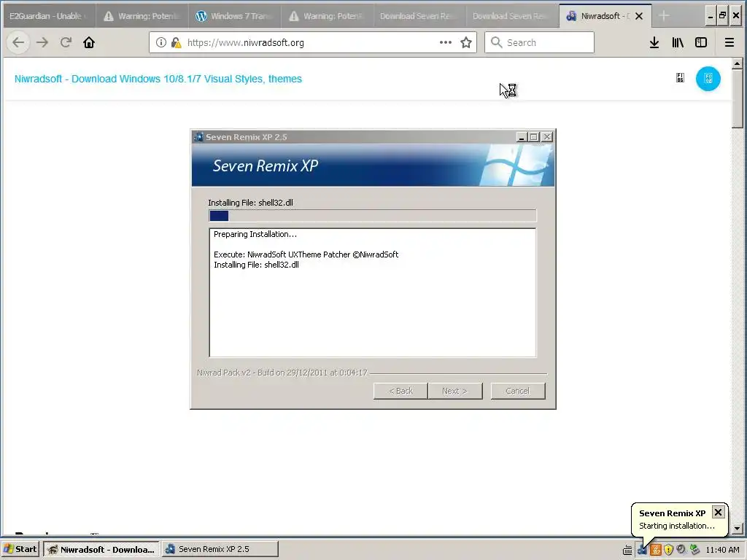Click the Cancel button in the installer
Viewport: 747px width, 560px height.
coord(518,391)
